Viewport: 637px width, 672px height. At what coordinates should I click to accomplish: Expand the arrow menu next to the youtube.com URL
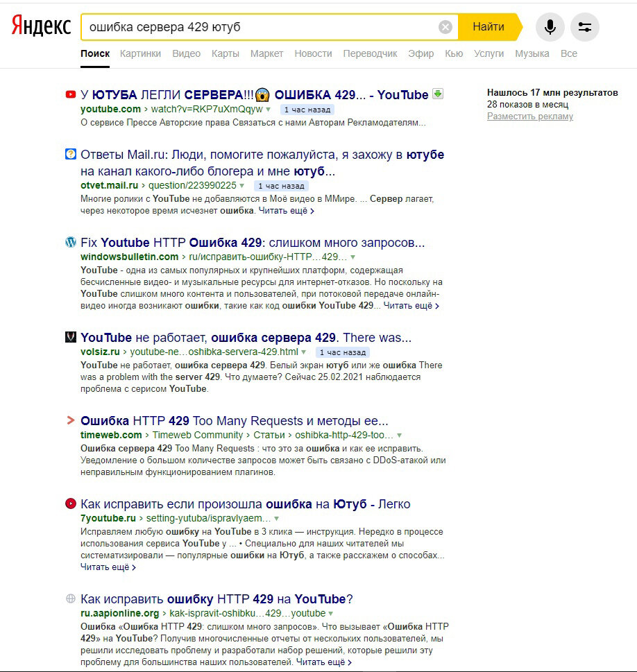pyautogui.click(x=268, y=110)
